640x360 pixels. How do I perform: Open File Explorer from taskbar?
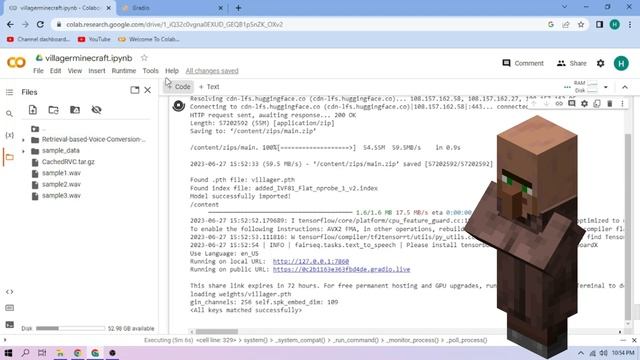pyautogui.click(x=60, y=353)
